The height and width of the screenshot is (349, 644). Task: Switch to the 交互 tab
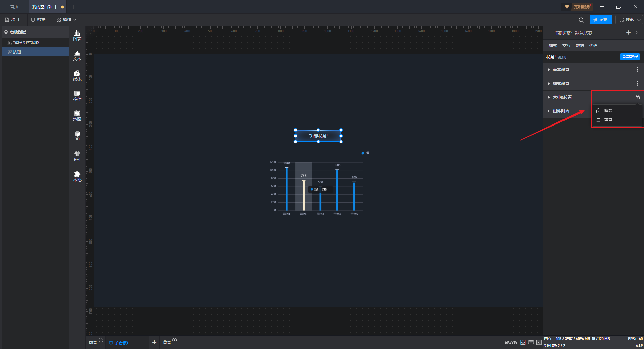(567, 46)
